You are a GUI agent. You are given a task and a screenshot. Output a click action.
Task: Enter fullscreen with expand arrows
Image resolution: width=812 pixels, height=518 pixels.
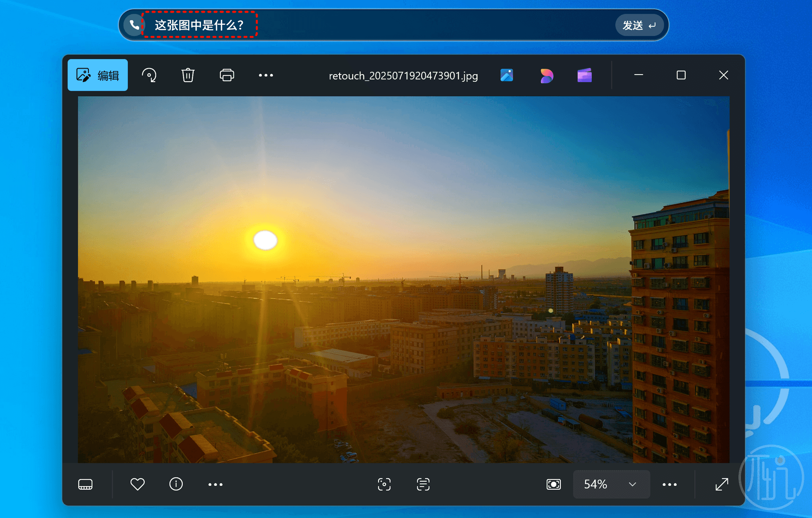tap(721, 484)
